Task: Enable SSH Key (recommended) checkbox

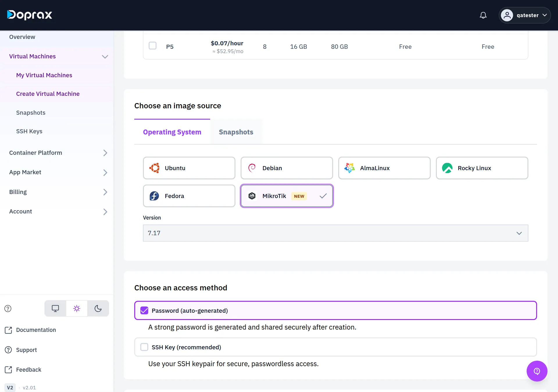Action: [144, 347]
